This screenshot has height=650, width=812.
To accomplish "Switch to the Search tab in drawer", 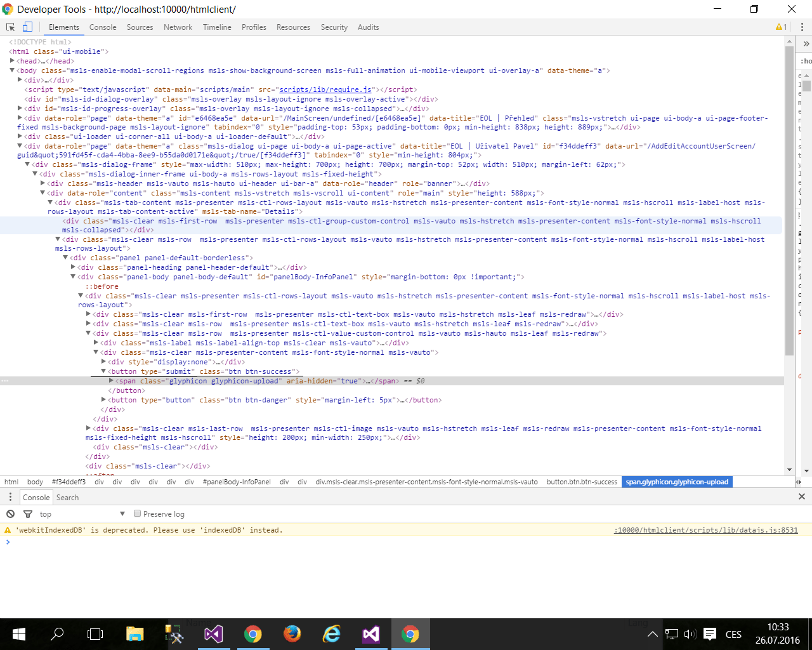I will point(67,498).
